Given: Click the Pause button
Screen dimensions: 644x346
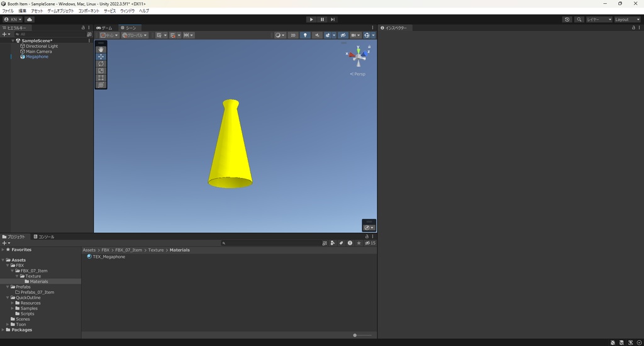Looking at the screenshot, I should tap(322, 20).
